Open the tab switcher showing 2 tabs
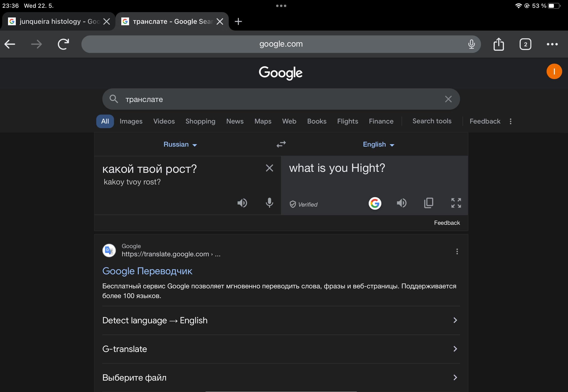This screenshot has width=568, height=392. [525, 44]
